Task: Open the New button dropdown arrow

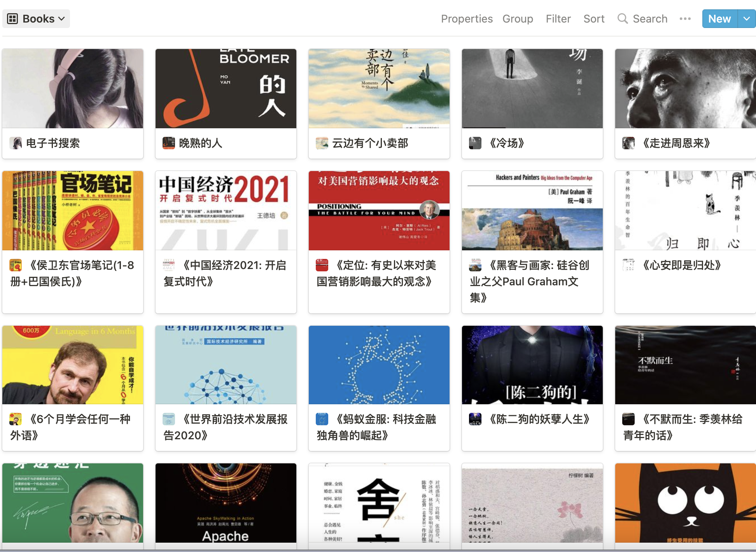Action: tap(746, 18)
